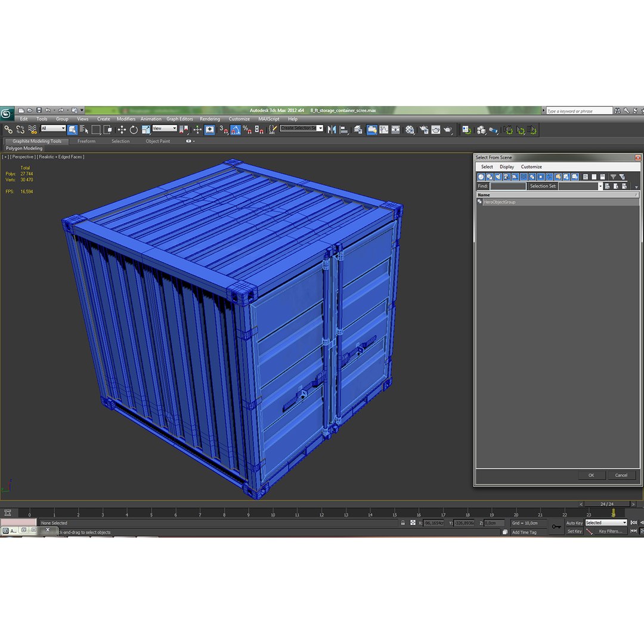The image size is (644, 644).
Task: Open the Render Setup dialog
Action: tap(424, 130)
